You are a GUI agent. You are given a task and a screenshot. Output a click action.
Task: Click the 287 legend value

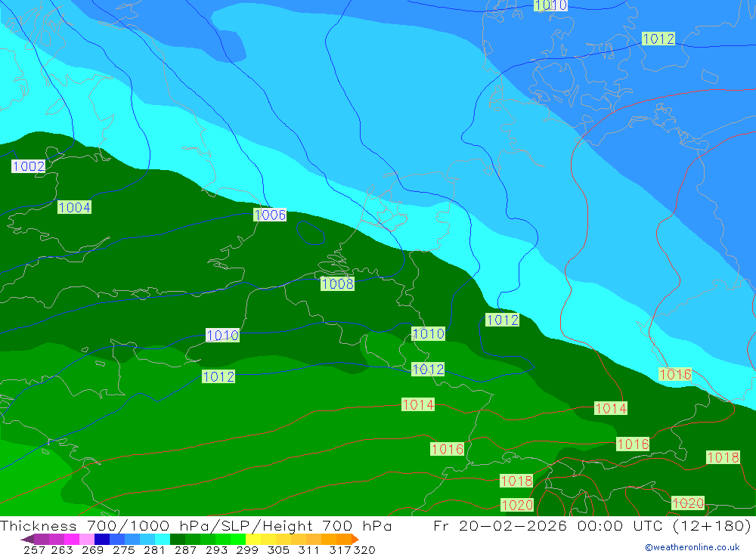[185, 549]
